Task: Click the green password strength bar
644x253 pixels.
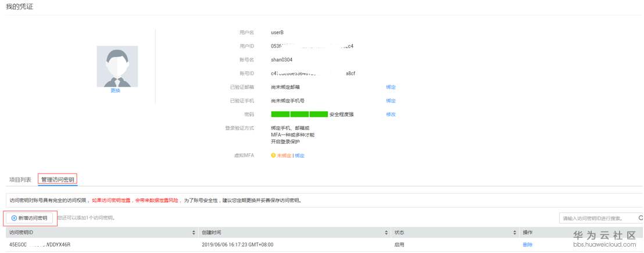Action: point(299,114)
